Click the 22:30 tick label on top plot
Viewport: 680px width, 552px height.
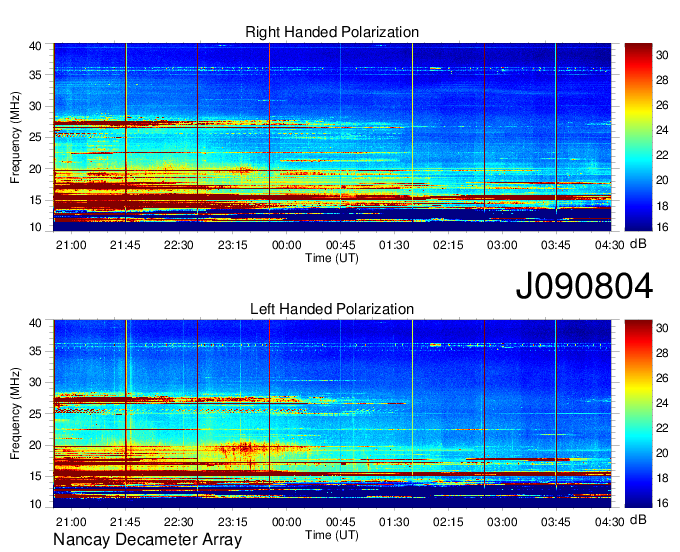179,245
